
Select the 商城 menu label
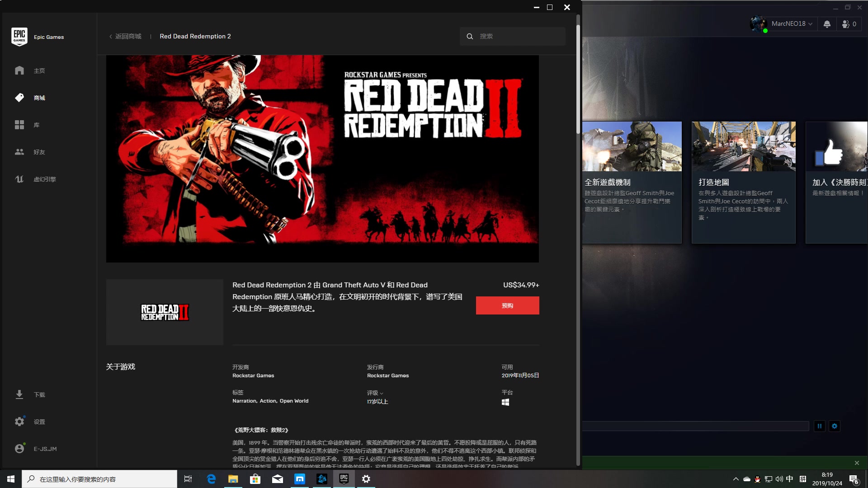(39, 98)
